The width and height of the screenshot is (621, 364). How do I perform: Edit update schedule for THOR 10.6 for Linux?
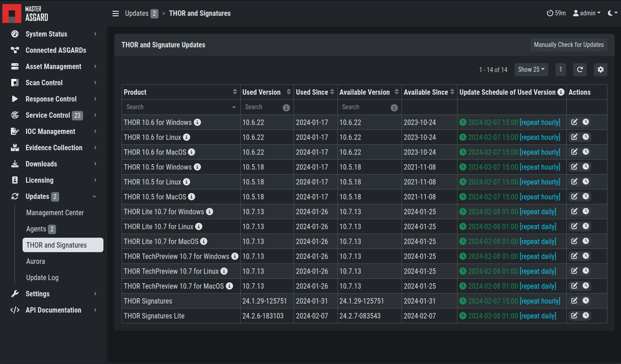(x=574, y=137)
